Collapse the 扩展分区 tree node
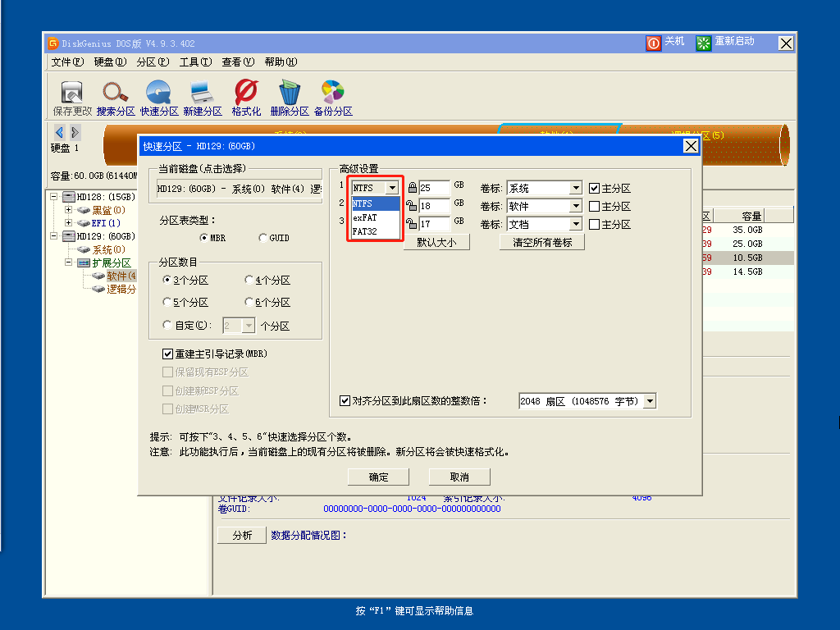 pyautogui.click(x=68, y=262)
